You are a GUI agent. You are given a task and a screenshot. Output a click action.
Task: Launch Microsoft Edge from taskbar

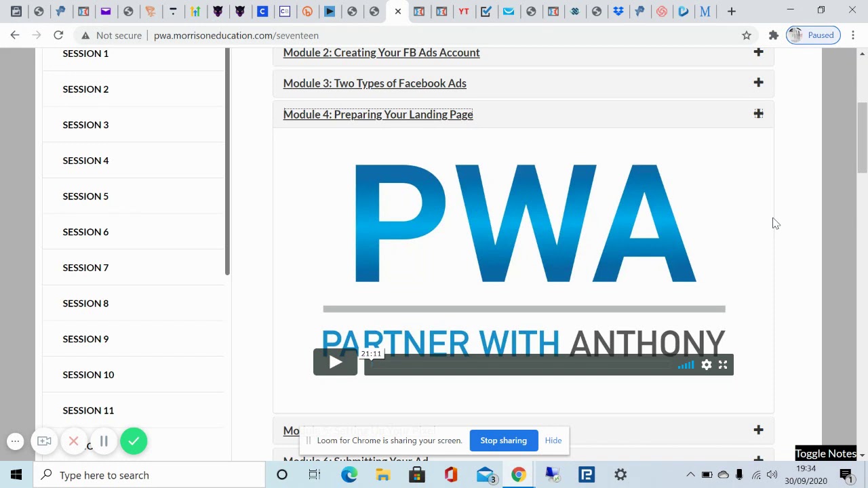click(349, 475)
